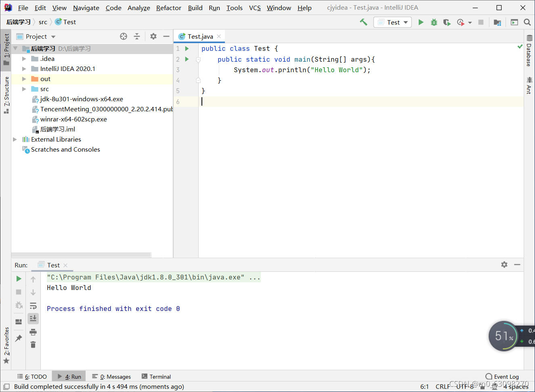Viewport: 535px width, 392px height.
Task: Open Project Structure icon in toolbar
Action: [497, 22]
